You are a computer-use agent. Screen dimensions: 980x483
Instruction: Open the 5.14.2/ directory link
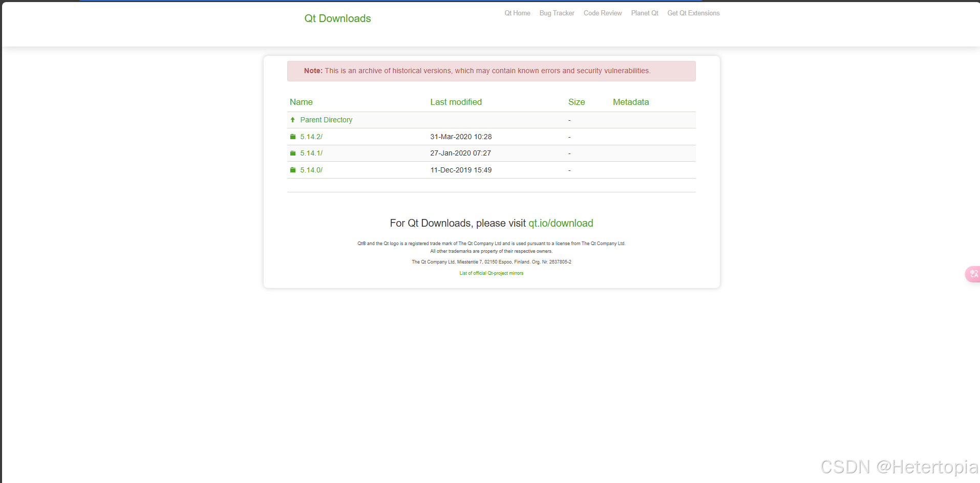pyautogui.click(x=311, y=137)
